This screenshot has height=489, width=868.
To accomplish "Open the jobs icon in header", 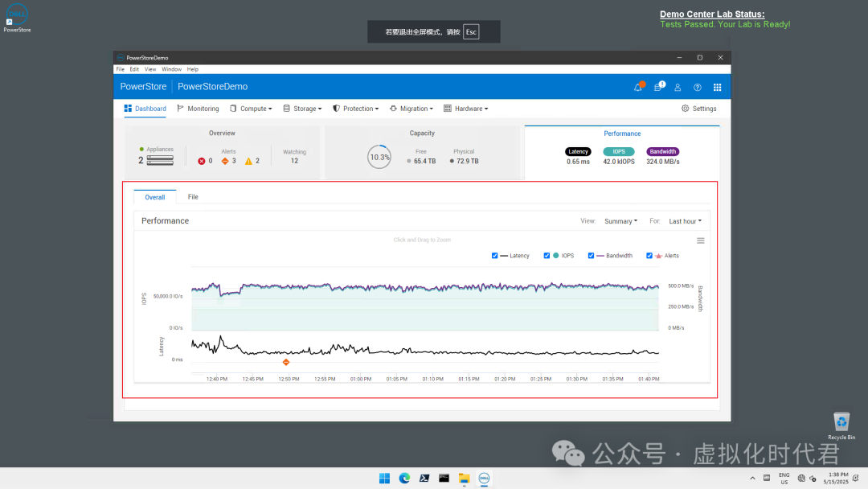I will pos(658,87).
